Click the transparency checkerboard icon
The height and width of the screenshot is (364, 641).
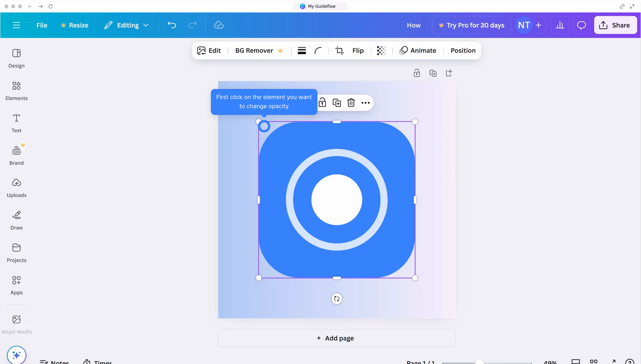click(381, 51)
